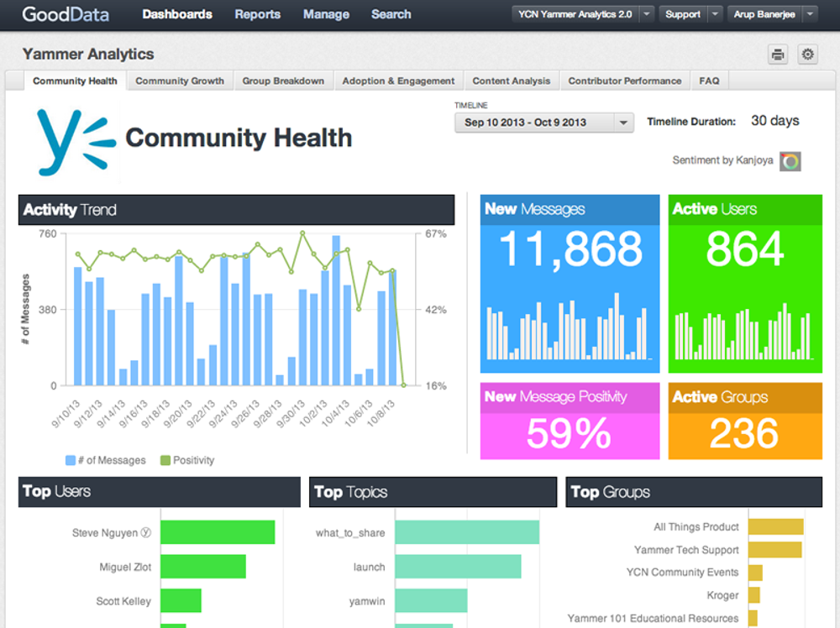The height and width of the screenshot is (628, 840).
Task: Click the launch topic bar
Action: [x=458, y=567]
